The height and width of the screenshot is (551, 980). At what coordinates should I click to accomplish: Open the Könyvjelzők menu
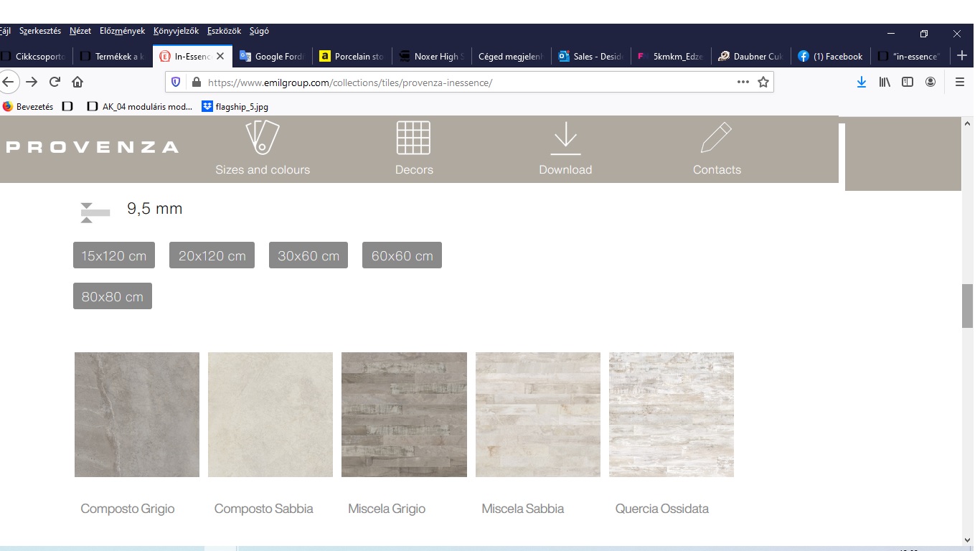point(176,32)
